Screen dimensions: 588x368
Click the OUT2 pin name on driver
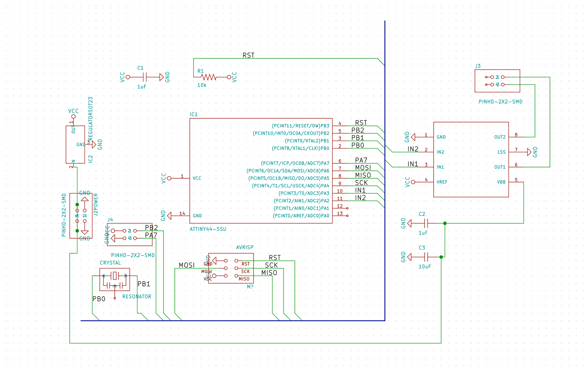500,137
